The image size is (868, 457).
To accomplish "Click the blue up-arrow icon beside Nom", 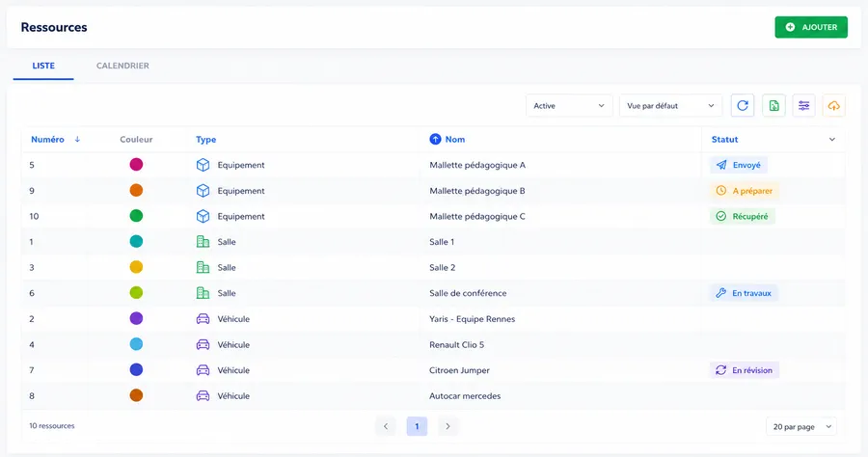I will click(435, 140).
